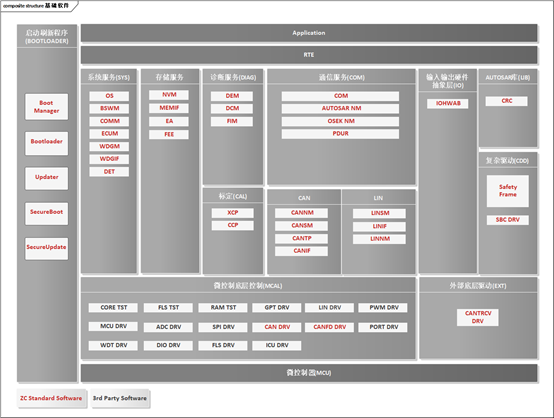
Task: Select the CANSM module
Action: 302,225
